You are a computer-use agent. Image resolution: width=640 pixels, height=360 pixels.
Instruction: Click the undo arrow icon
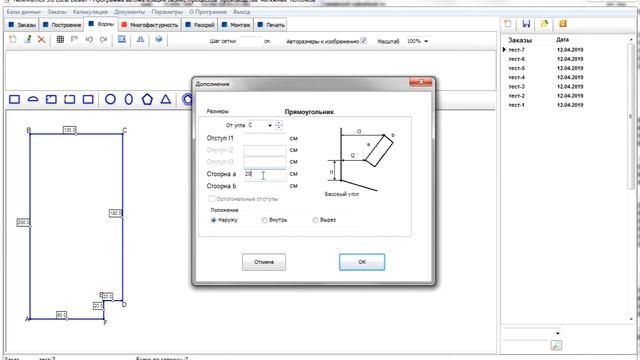pos(89,40)
